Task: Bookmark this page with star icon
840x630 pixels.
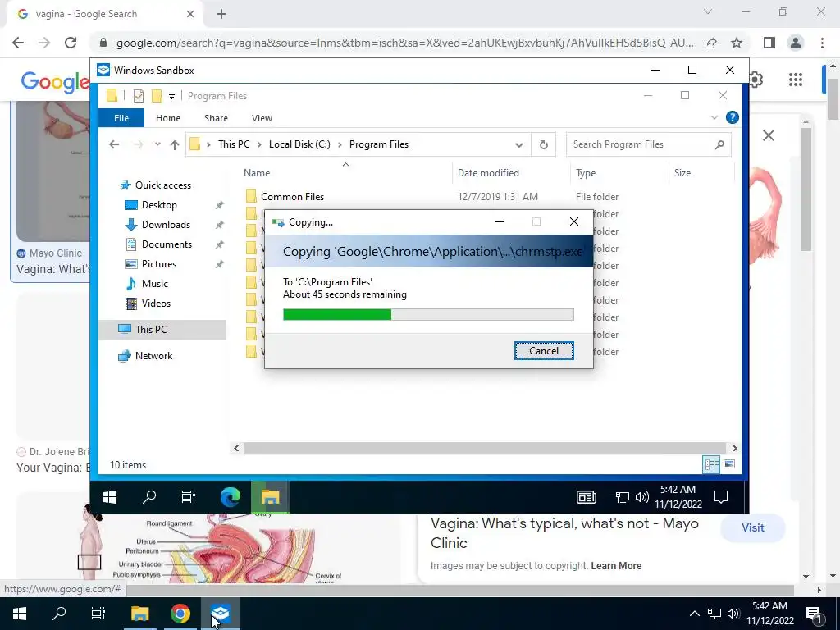Action: [x=737, y=43]
